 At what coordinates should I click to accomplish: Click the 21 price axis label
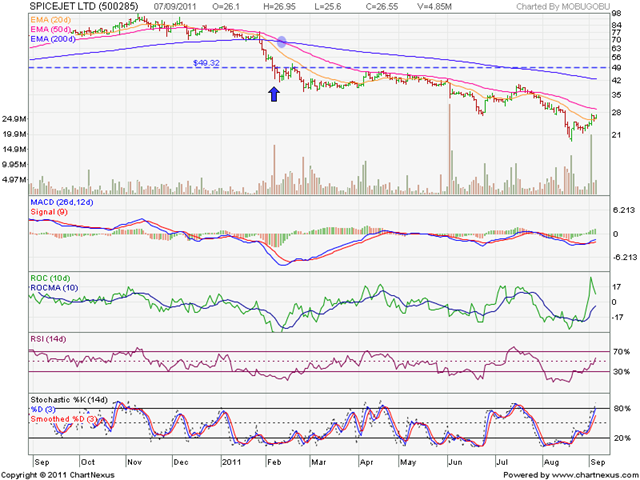click(x=616, y=135)
